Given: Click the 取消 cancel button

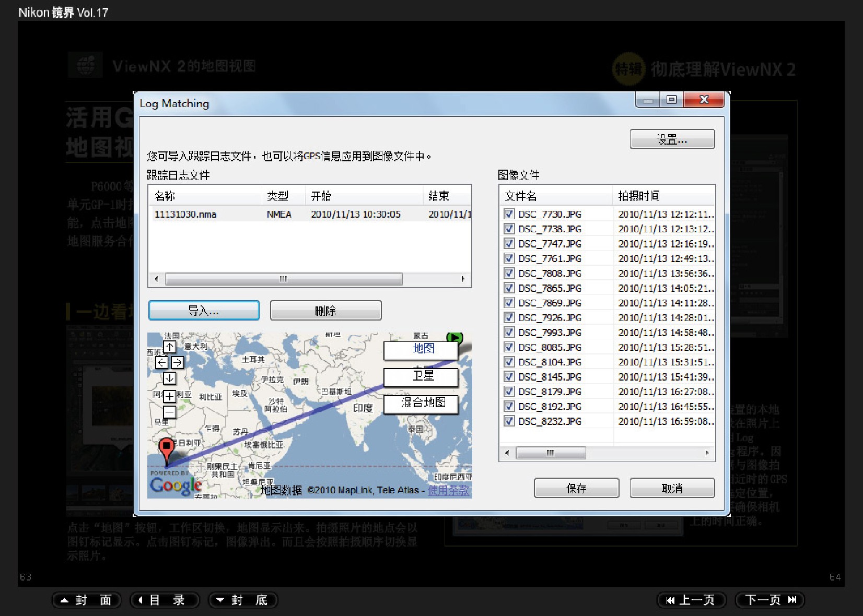Looking at the screenshot, I should point(672,488).
